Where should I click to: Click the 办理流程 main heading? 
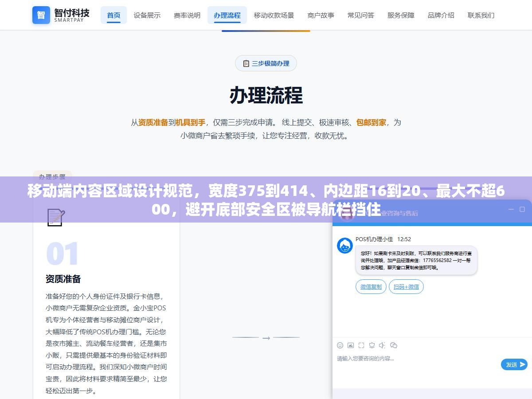pos(266,95)
